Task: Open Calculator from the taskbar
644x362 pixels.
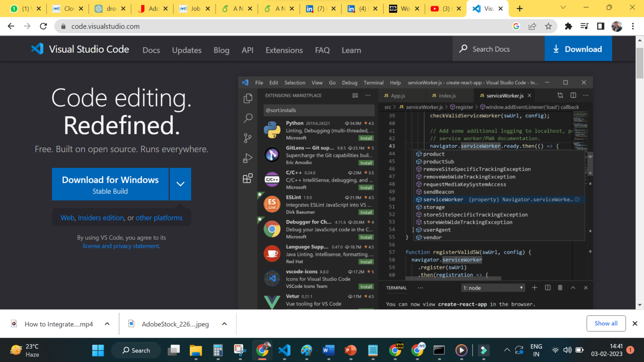Action: 218,350
